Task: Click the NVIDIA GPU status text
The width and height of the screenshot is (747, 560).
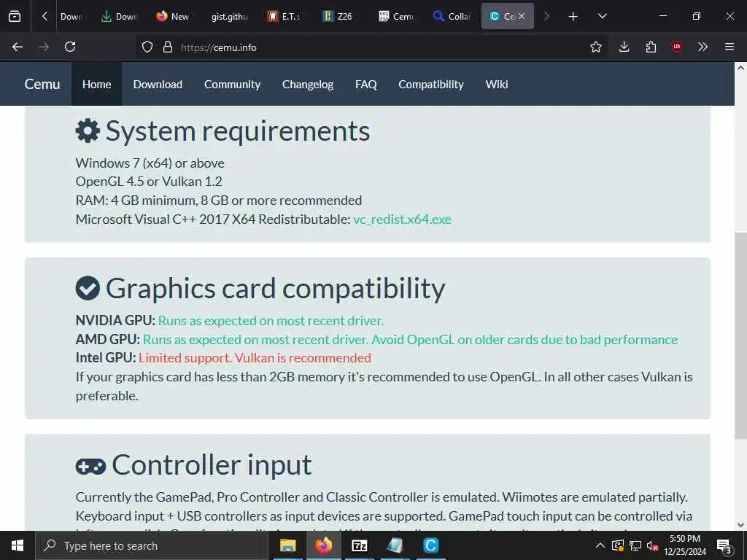Action: click(271, 321)
